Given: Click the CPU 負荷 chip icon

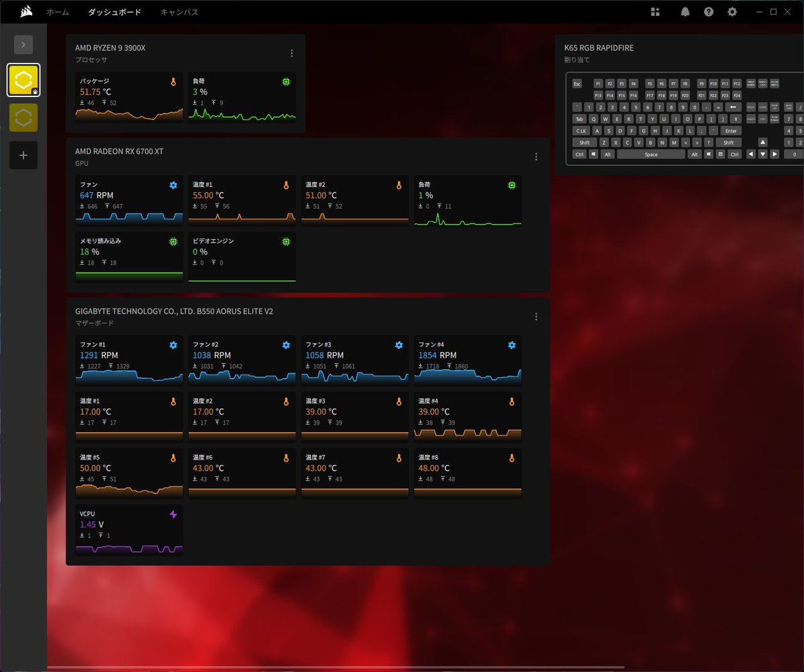Looking at the screenshot, I should pos(286,82).
